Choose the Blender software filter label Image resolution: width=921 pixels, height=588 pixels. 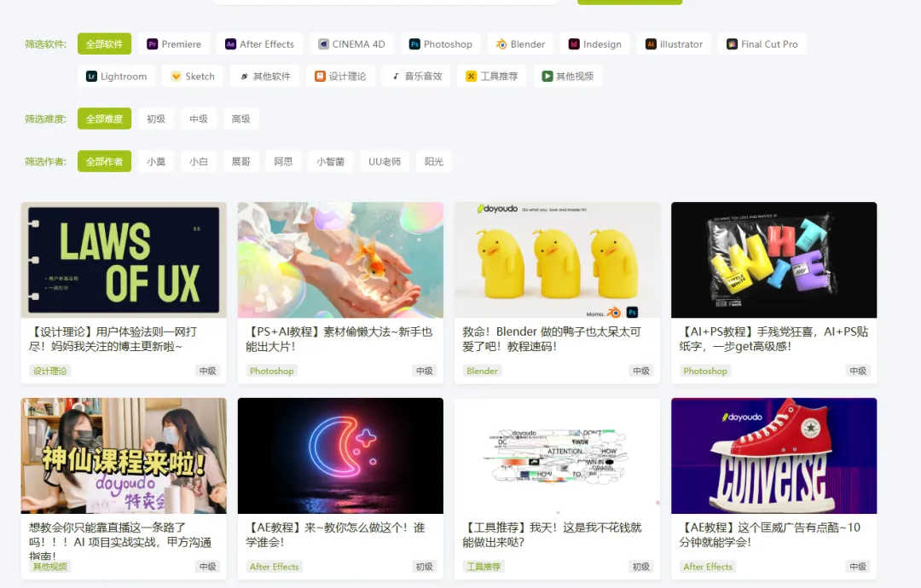click(528, 44)
